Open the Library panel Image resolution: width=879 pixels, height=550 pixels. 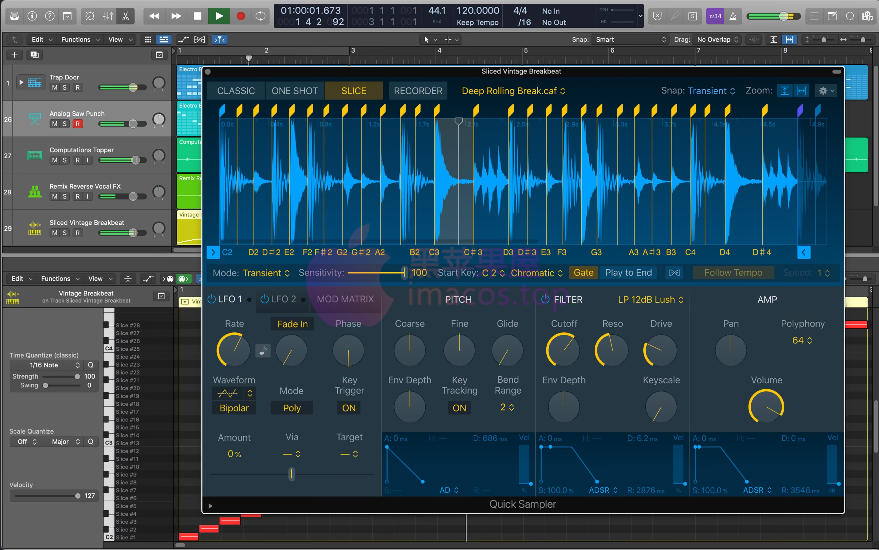tap(15, 16)
